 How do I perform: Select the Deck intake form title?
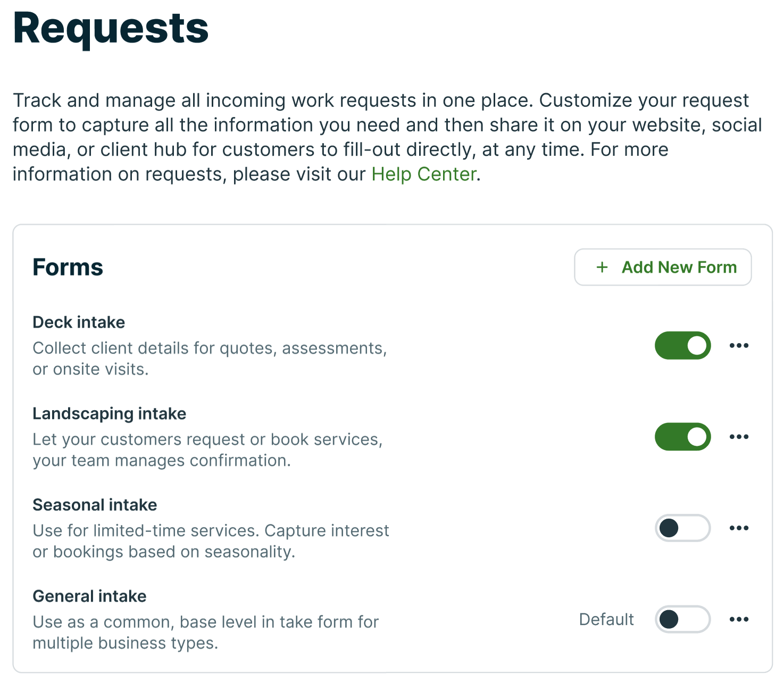tap(79, 322)
